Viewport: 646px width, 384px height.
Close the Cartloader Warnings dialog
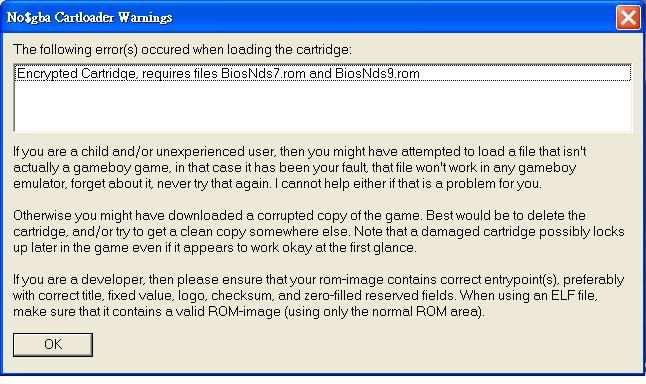tap(628, 17)
